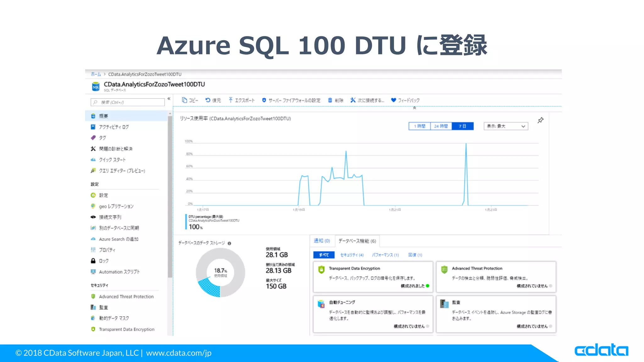Screen dimensions: 644x362
Task: Select the 7 days (7 日) range
Action: pos(462,126)
